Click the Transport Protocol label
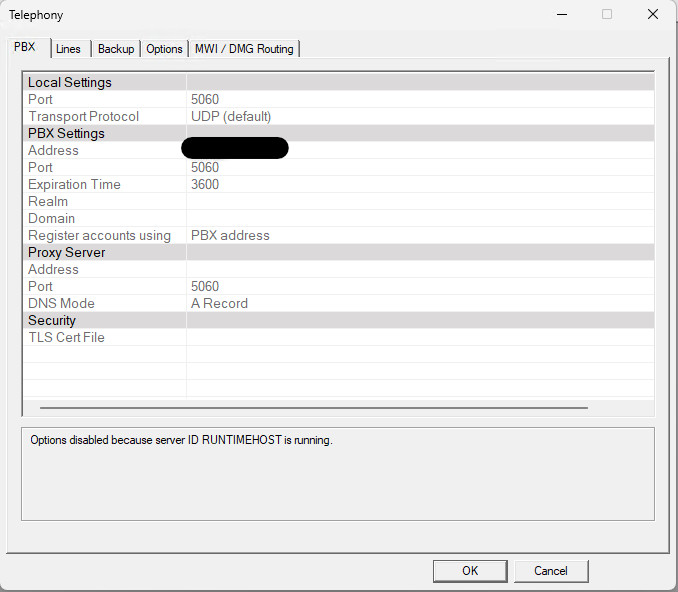 [83, 116]
